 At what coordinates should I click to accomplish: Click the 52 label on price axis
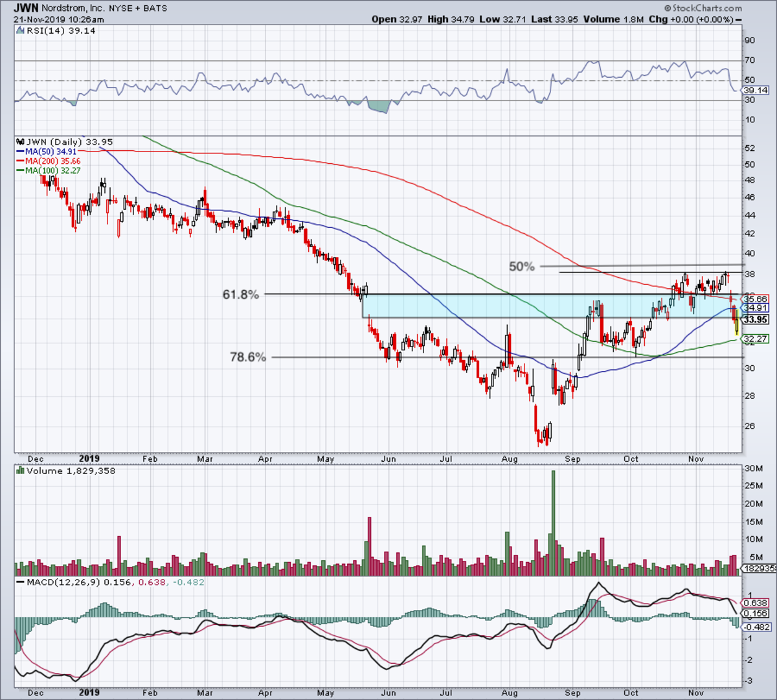750,148
